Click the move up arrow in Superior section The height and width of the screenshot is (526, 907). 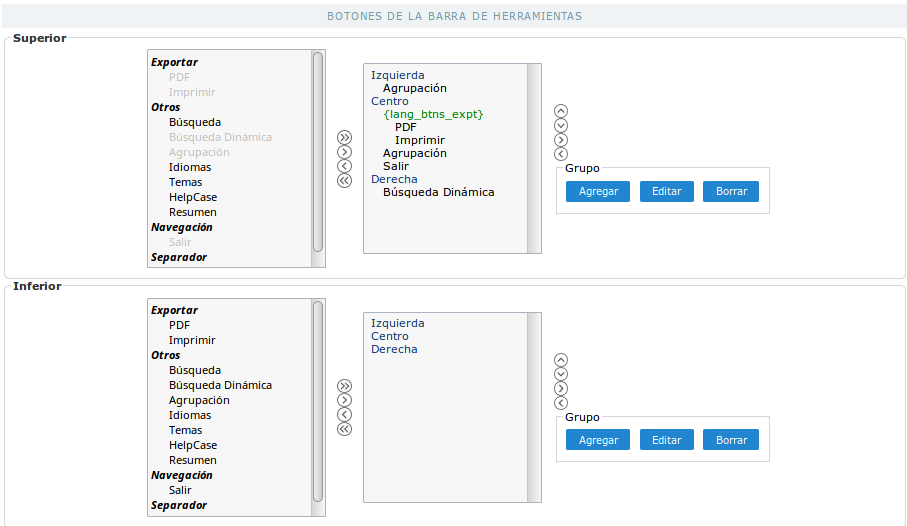pos(561,111)
